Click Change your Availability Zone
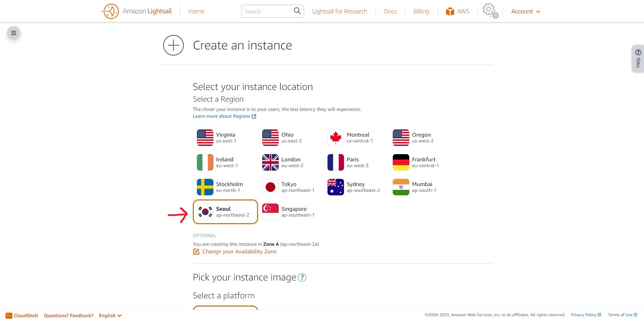644x322 pixels. coord(239,252)
